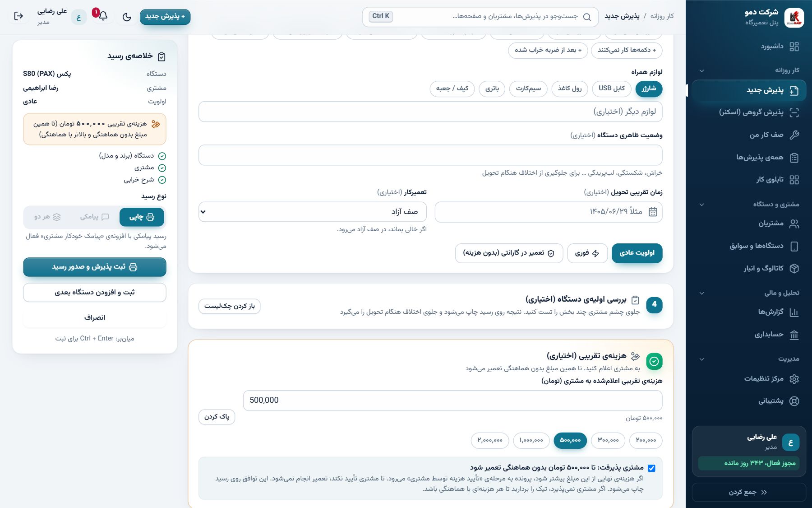This screenshot has height=508, width=812.
Task: Open the تعمیرکار dropdown
Action: tap(313, 212)
